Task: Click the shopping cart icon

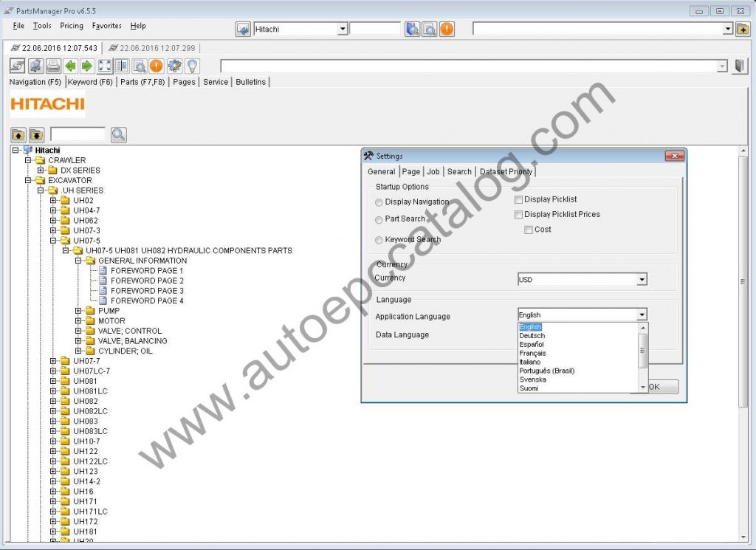Action: click(35, 66)
